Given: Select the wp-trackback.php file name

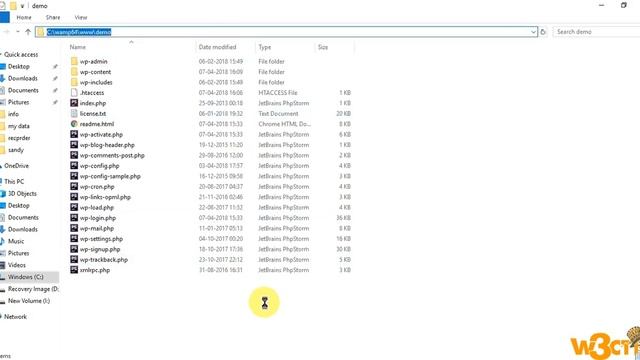Looking at the screenshot, I should [104, 260].
